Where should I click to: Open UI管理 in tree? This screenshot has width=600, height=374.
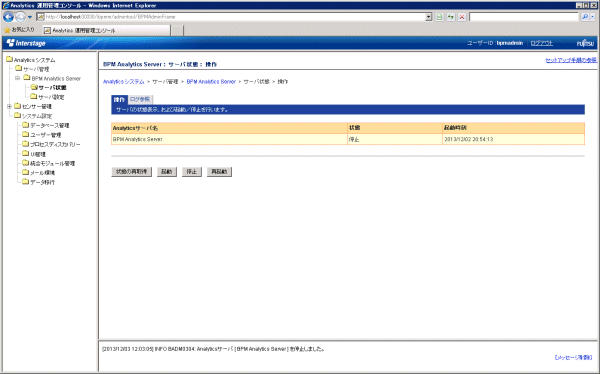point(38,154)
